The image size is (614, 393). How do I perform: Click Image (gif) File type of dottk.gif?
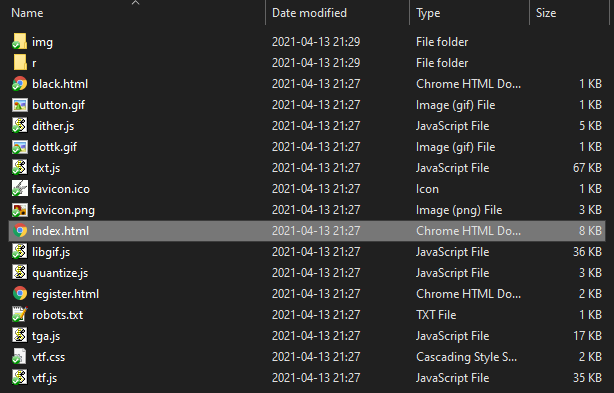click(455, 147)
